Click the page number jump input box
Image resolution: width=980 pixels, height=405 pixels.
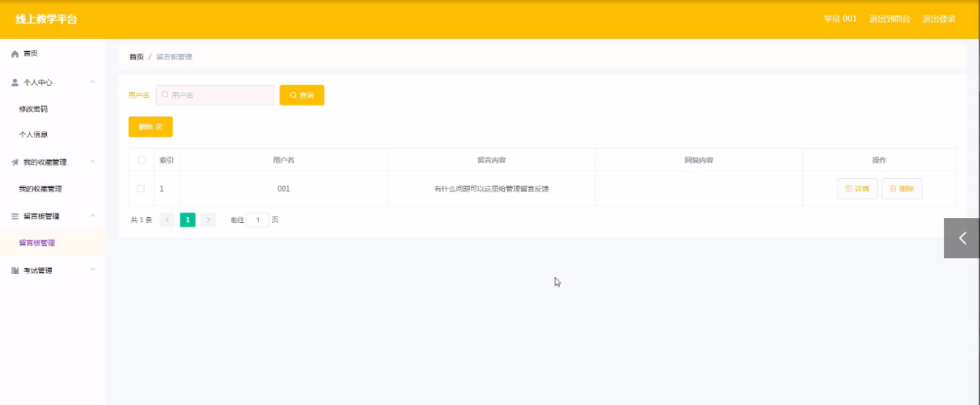click(x=257, y=220)
